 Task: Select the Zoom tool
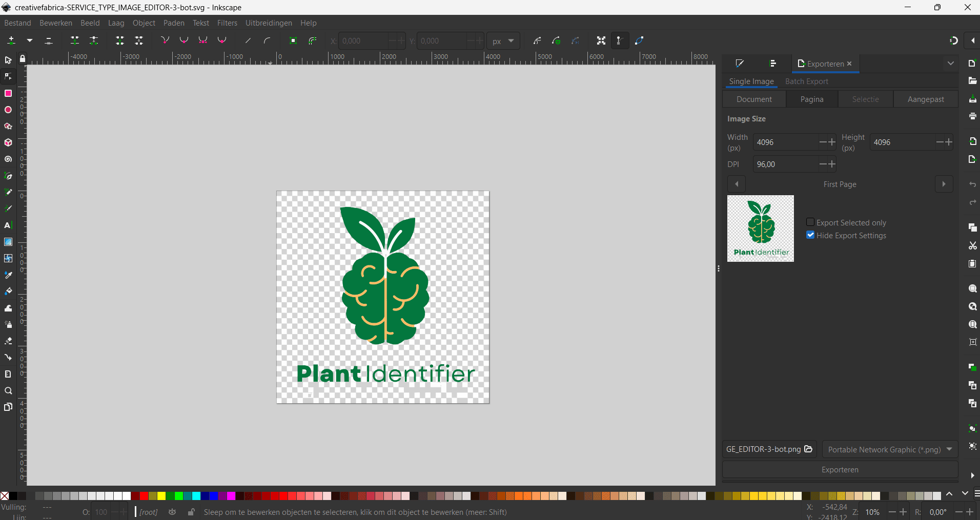[x=8, y=391]
